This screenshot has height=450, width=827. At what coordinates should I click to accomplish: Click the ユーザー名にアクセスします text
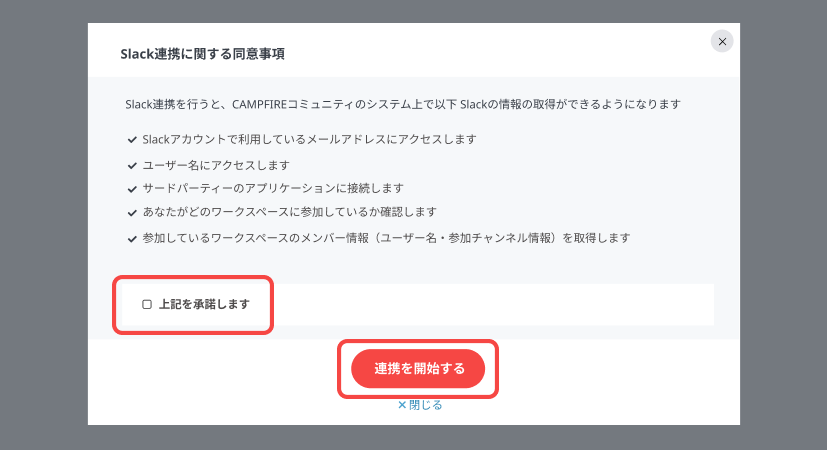(216, 164)
